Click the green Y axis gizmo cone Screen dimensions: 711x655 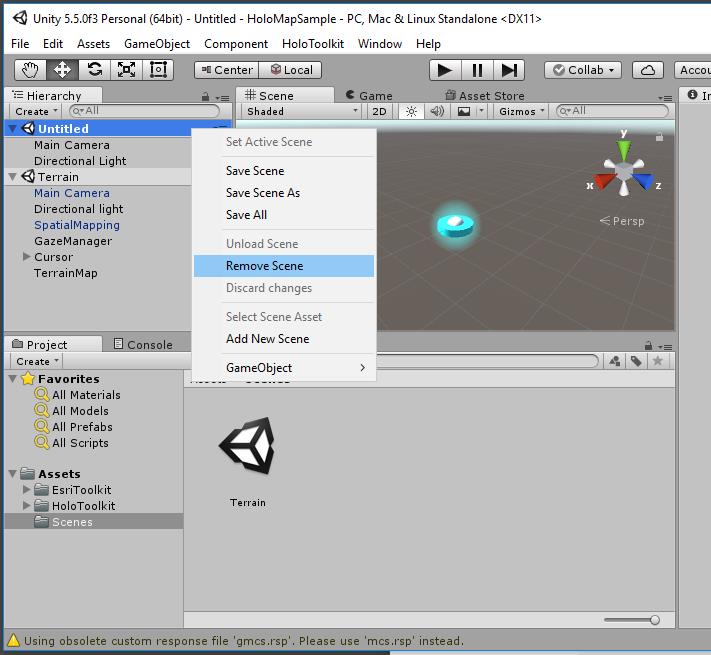(624, 149)
